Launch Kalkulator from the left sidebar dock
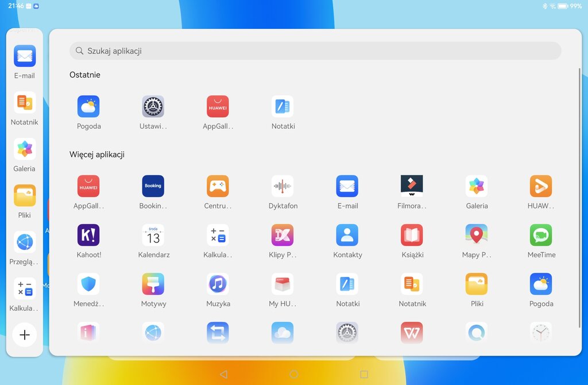 tap(25, 288)
